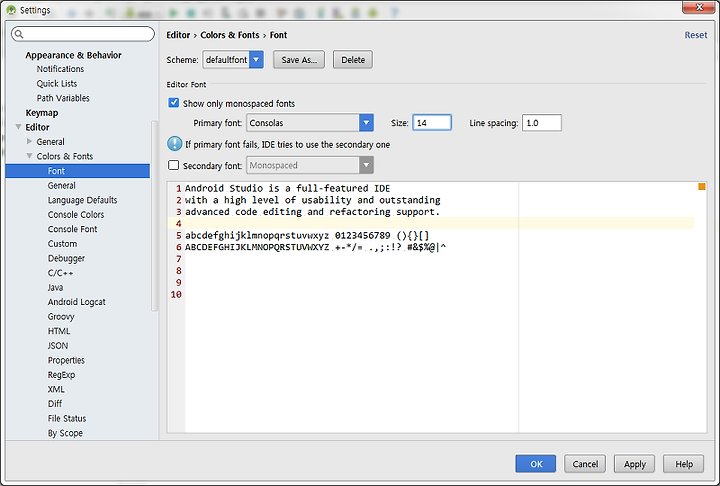Open By Scope color settings
The image size is (720, 486).
coord(65,433)
